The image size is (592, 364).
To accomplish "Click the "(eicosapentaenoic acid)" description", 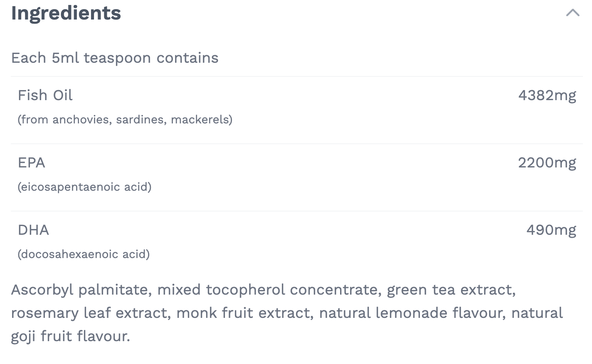I will tap(84, 187).
